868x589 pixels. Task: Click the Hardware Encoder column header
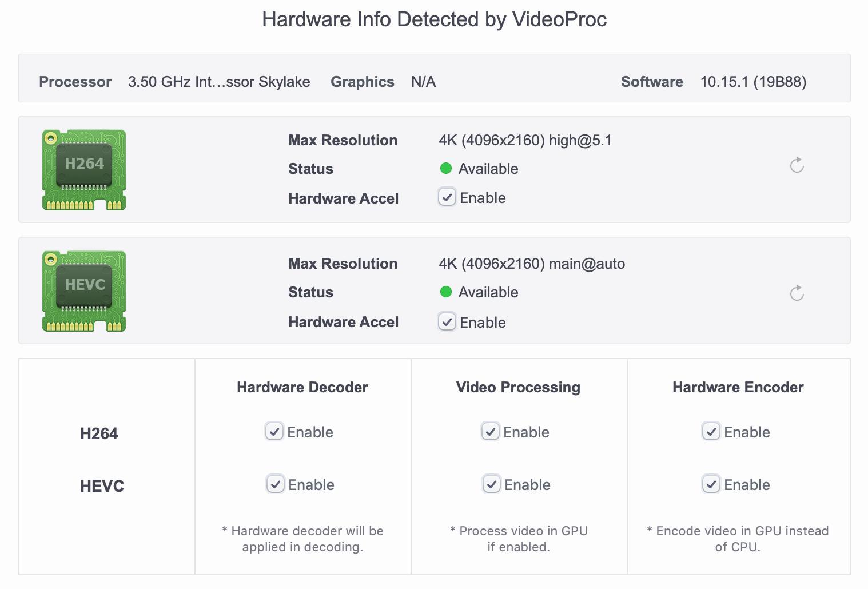pyautogui.click(x=738, y=387)
